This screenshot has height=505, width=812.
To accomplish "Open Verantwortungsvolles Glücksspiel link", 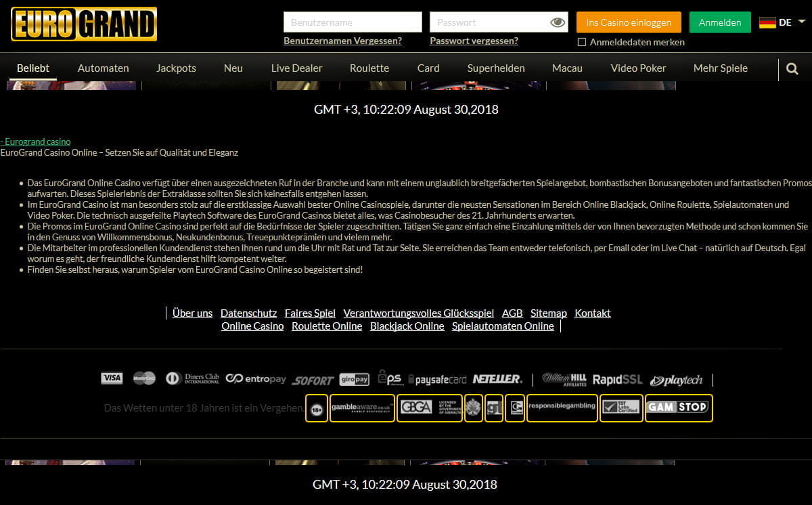I will [x=419, y=313].
